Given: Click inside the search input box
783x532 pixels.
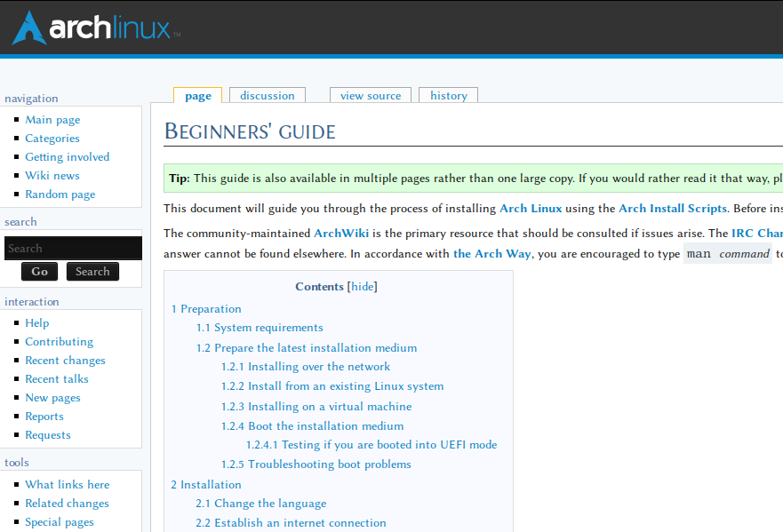Looking at the screenshot, I should 73,247.
